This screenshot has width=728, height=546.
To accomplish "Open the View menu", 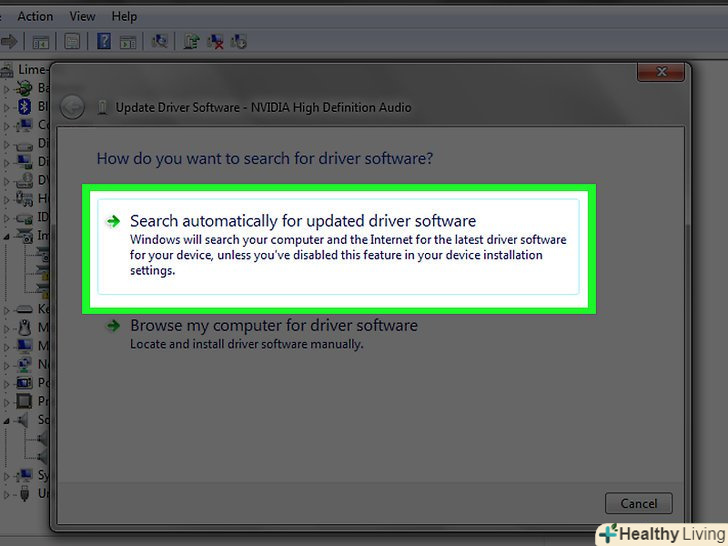I will pyautogui.click(x=82, y=17).
